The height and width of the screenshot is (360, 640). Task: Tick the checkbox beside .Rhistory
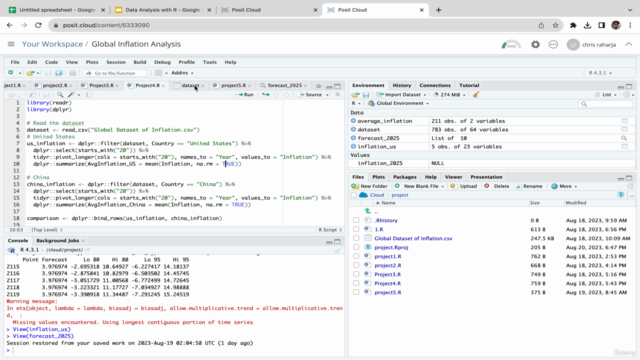click(x=356, y=220)
